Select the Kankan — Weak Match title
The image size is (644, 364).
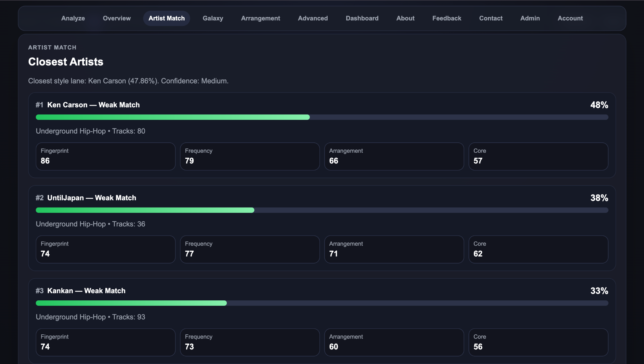[x=86, y=291]
